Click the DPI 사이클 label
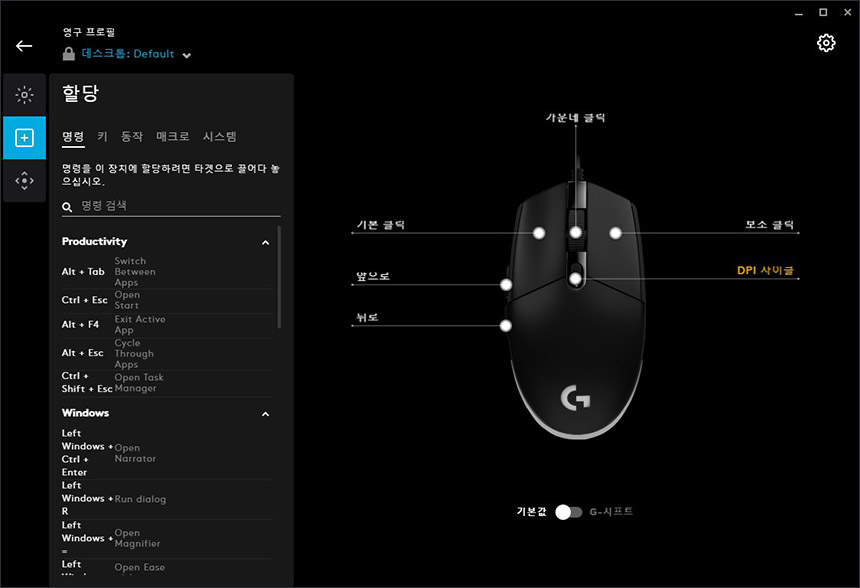Screen dimensions: 860x588 click(765, 270)
